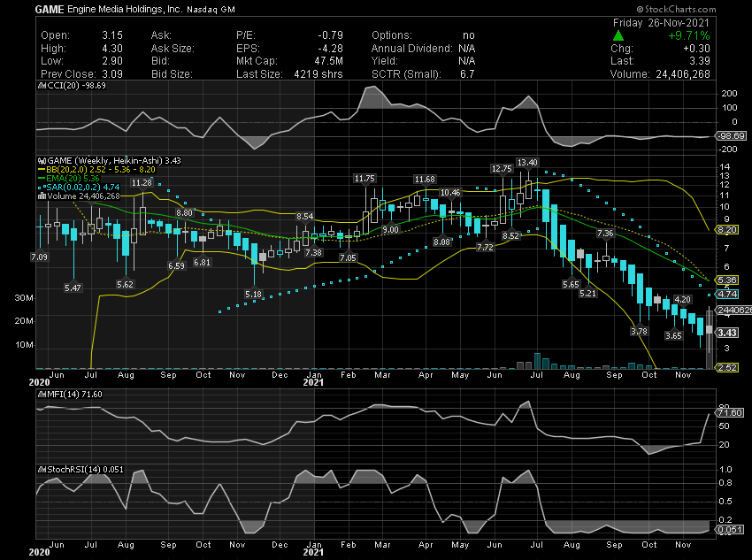The image size is (752, 560).
Task: Click the 71.60 MFI axis tag
Action: [x=730, y=413]
